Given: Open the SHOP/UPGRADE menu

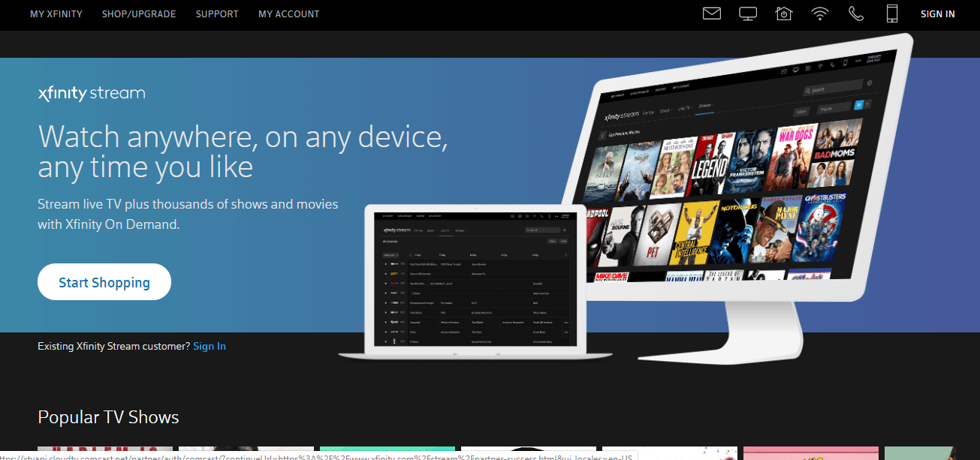Looking at the screenshot, I should [139, 14].
